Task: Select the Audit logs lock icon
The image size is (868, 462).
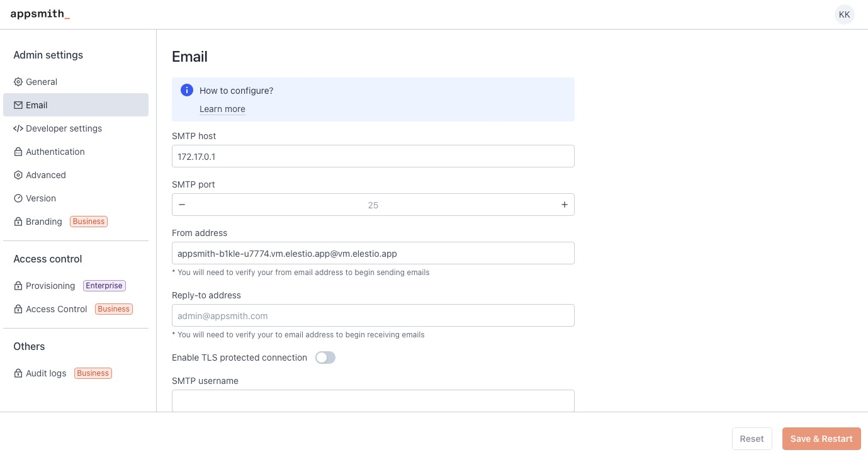Action: (x=18, y=373)
